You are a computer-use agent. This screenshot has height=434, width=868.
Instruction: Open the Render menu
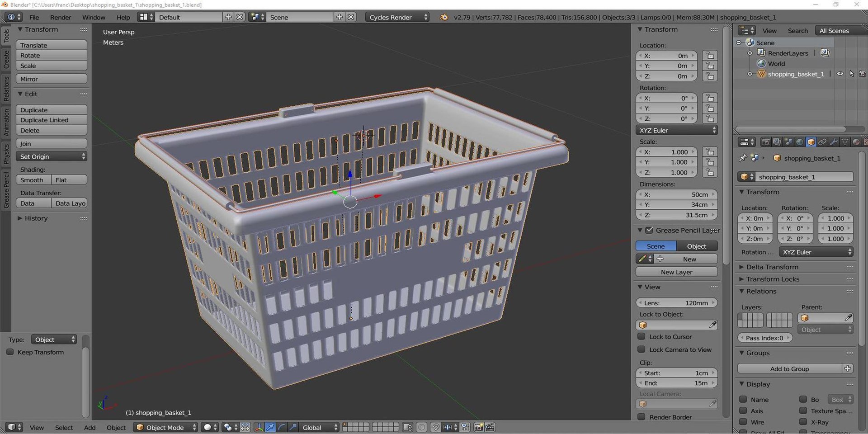pos(61,17)
